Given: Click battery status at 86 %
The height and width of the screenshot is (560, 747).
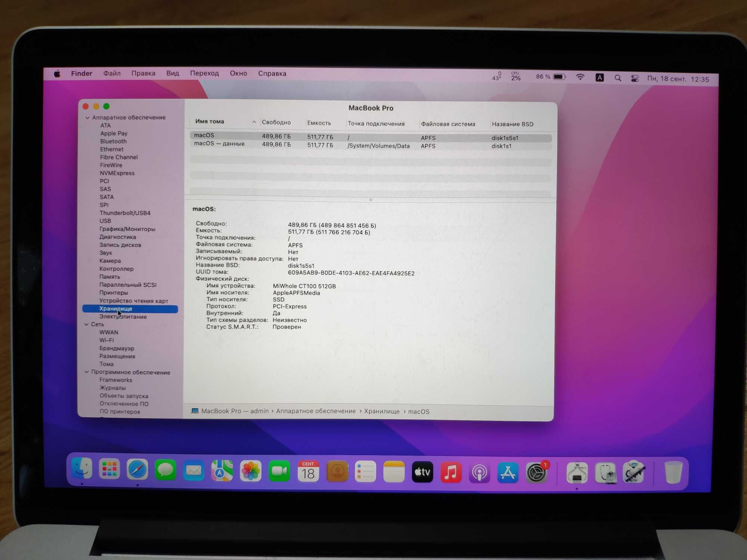Looking at the screenshot, I should click(551, 77).
